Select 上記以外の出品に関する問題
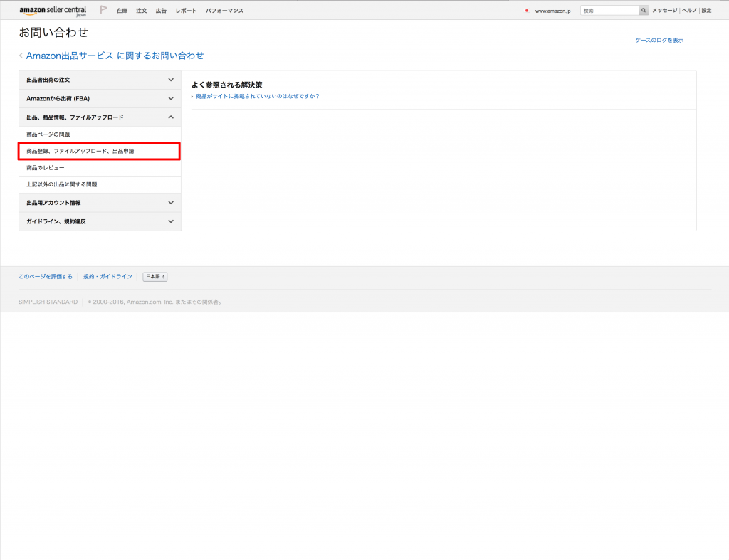729x560 pixels. (100, 184)
